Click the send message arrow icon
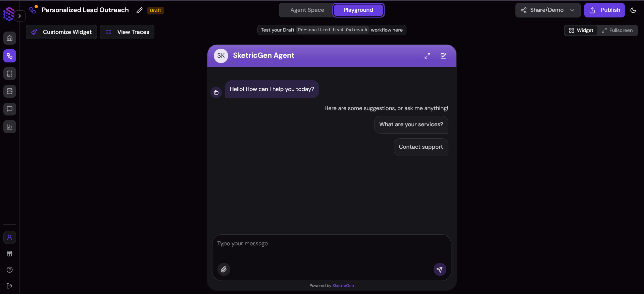The width and height of the screenshot is (644, 294). click(440, 269)
